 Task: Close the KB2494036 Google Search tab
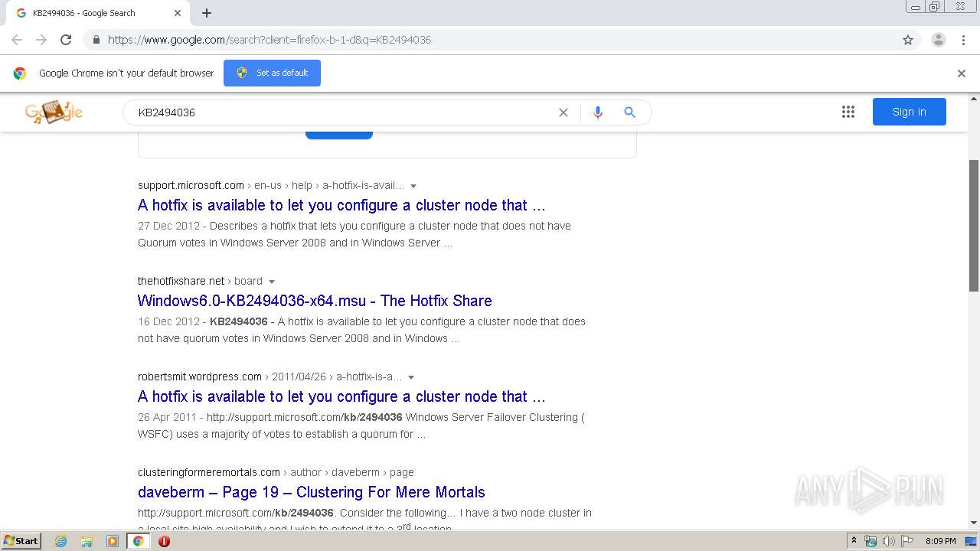pyautogui.click(x=178, y=13)
